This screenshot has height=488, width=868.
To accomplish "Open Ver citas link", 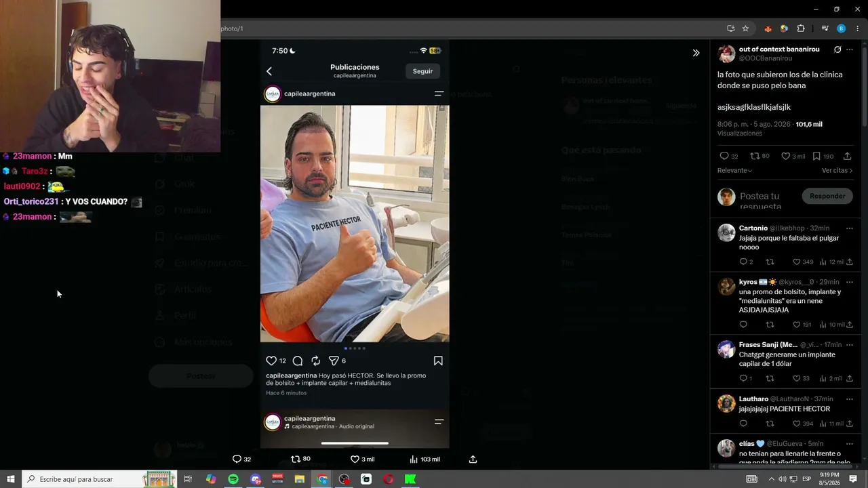I will (x=837, y=171).
